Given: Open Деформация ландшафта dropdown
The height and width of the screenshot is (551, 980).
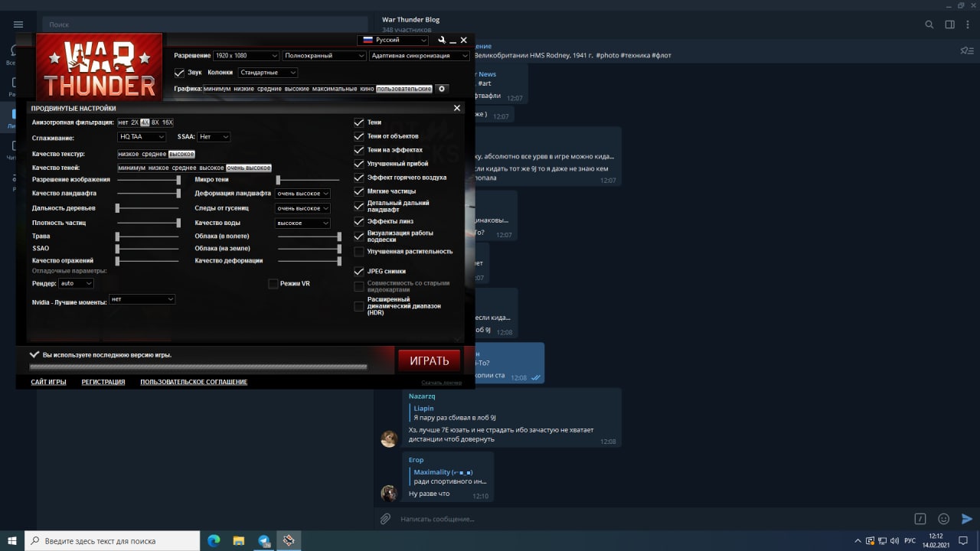Looking at the screenshot, I should coord(302,194).
